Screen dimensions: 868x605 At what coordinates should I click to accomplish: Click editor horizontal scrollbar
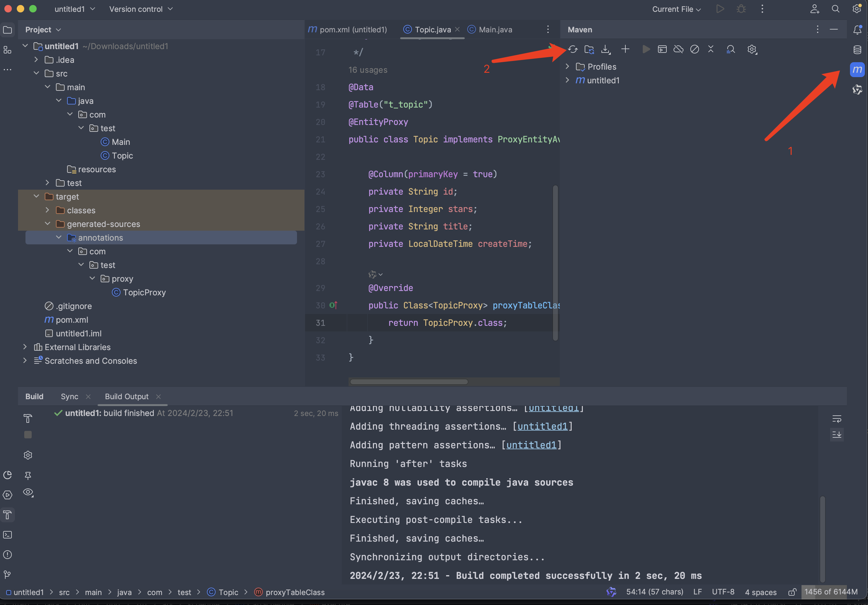(409, 382)
